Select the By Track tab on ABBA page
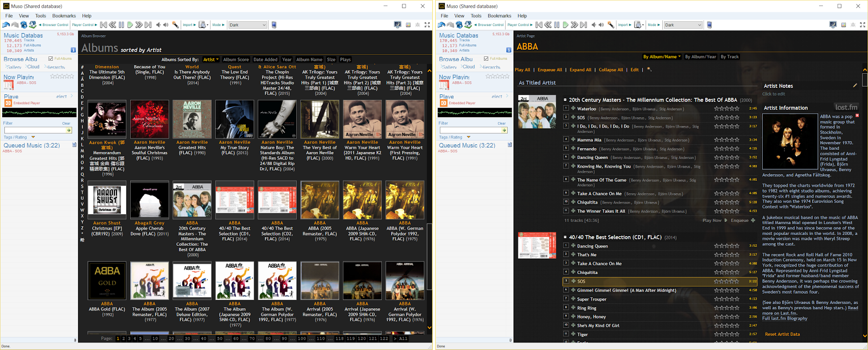868x350 pixels. pyautogui.click(x=730, y=56)
